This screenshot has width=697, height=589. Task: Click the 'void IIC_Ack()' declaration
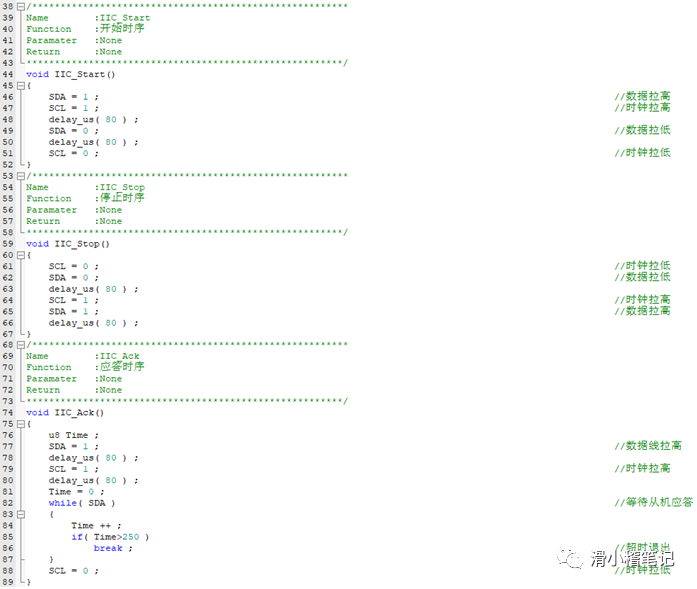click(x=65, y=413)
